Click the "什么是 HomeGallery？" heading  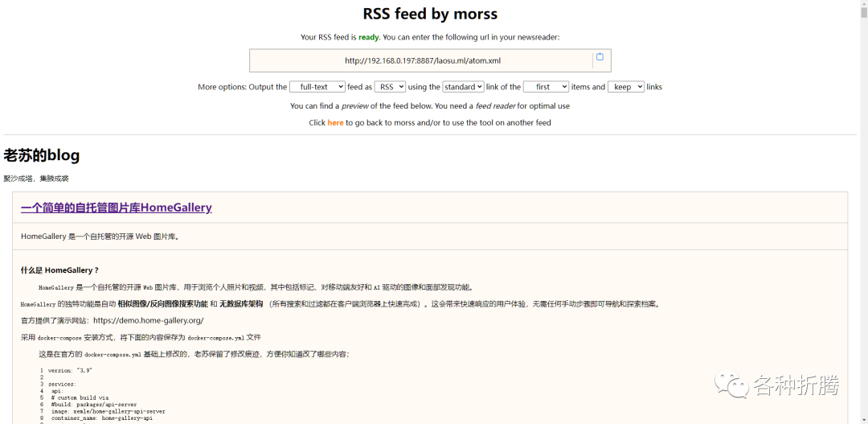[x=59, y=270]
